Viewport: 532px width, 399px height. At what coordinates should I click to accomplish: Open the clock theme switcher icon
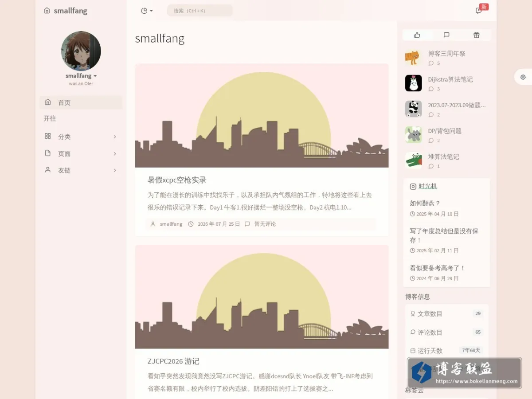(x=144, y=11)
